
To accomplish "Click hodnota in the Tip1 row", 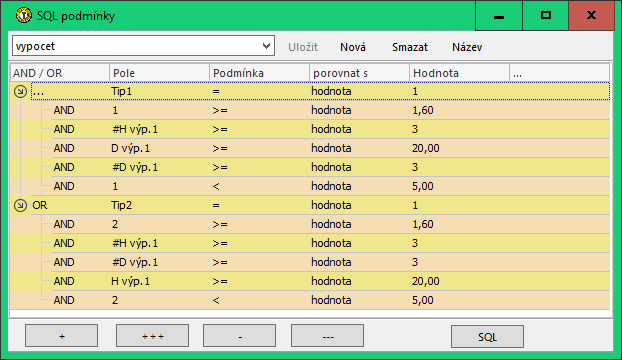I will (x=331, y=91).
